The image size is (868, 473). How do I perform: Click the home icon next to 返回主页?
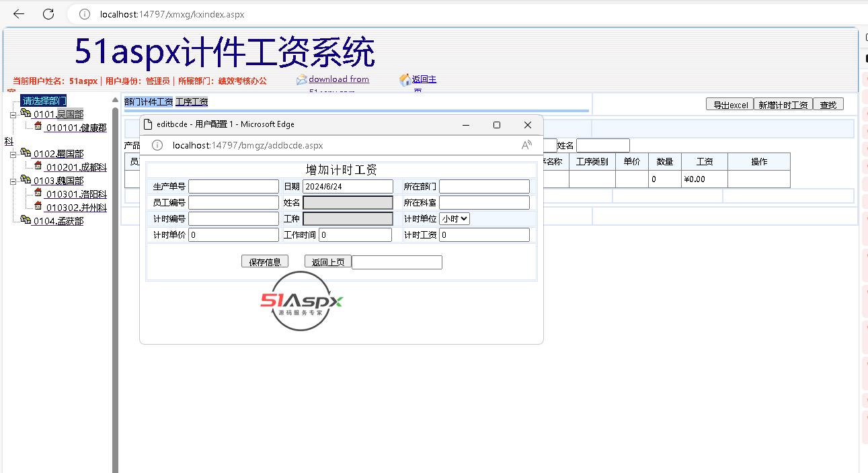405,80
